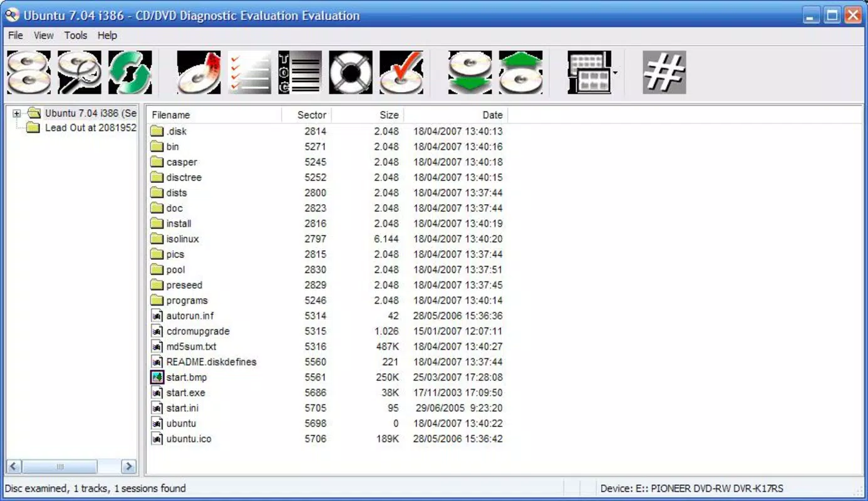Screen dimensions: 868x501
Task: Click the disc with red flame icon
Action: pyautogui.click(x=199, y=73)
